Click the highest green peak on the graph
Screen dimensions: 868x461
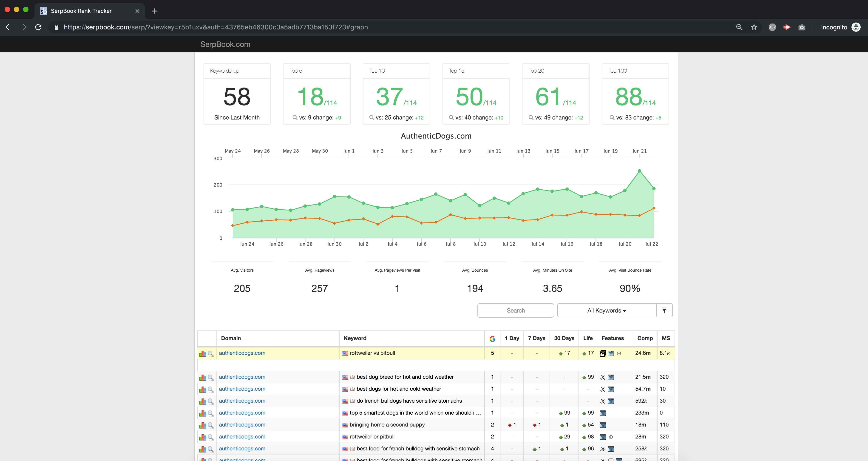click(x=639, y=171)
